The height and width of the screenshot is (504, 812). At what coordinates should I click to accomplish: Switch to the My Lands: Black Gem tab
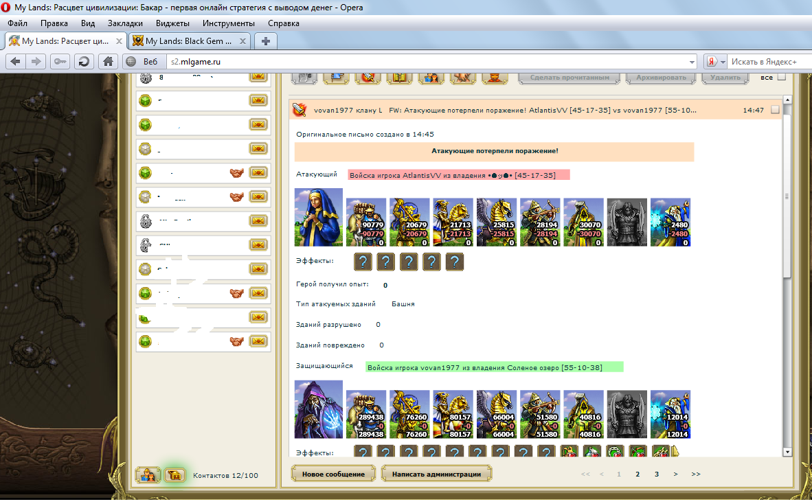click(189, 41)
